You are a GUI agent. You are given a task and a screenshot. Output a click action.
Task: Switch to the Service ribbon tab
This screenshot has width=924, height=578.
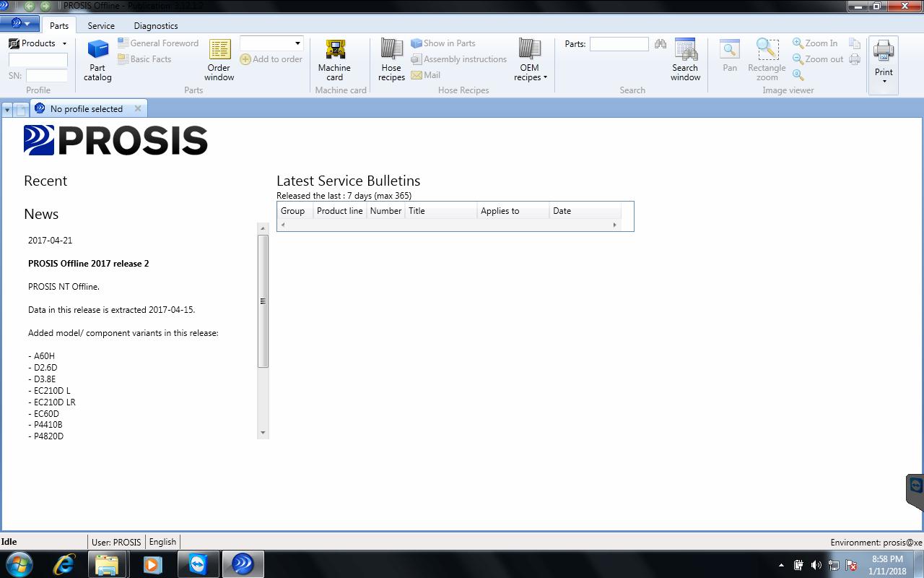(x=101, y=25)
